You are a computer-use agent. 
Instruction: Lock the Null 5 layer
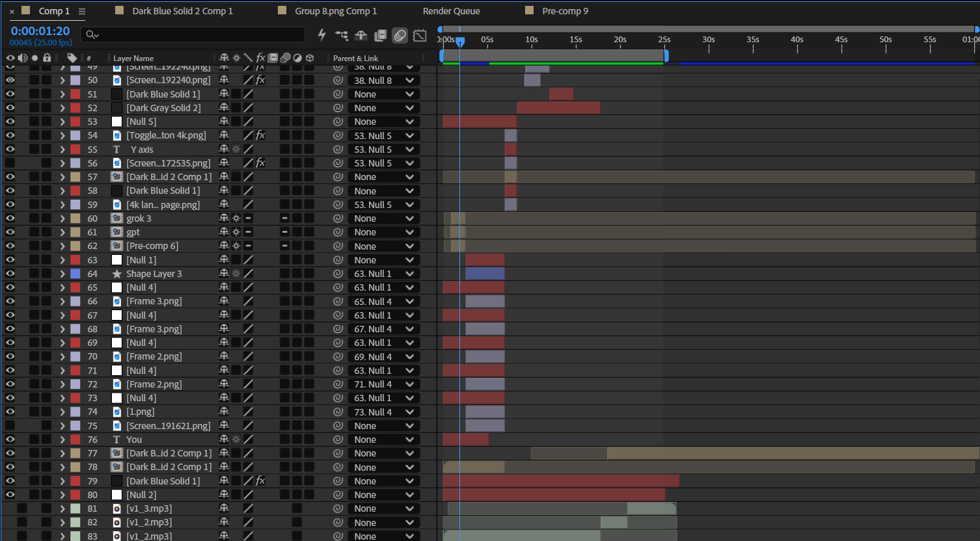[x=46, y=122]
